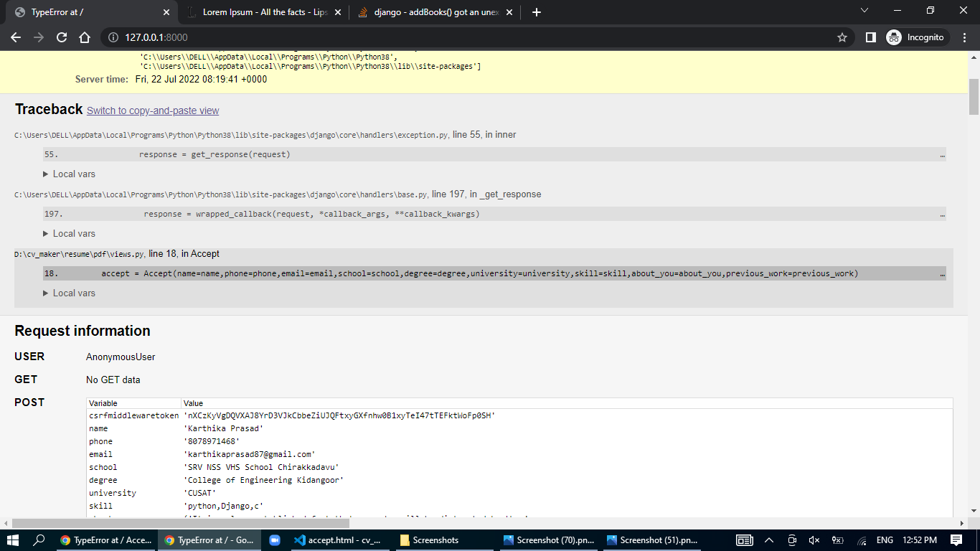Expand code context ellipsis for line 197
980x551 pixels.
point(942,214)
